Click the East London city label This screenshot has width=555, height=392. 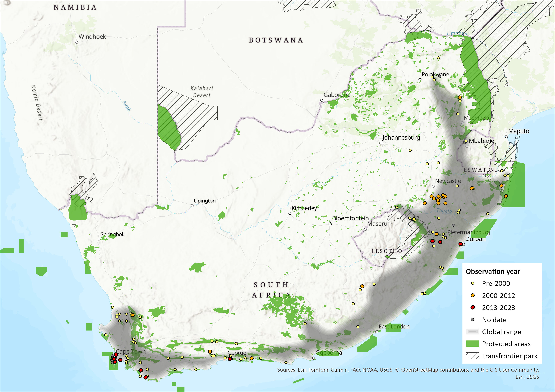[394, 327]
